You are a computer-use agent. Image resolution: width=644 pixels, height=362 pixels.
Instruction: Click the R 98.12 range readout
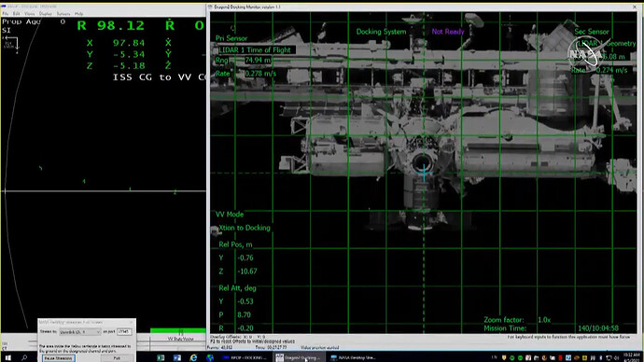coord(111,25)
